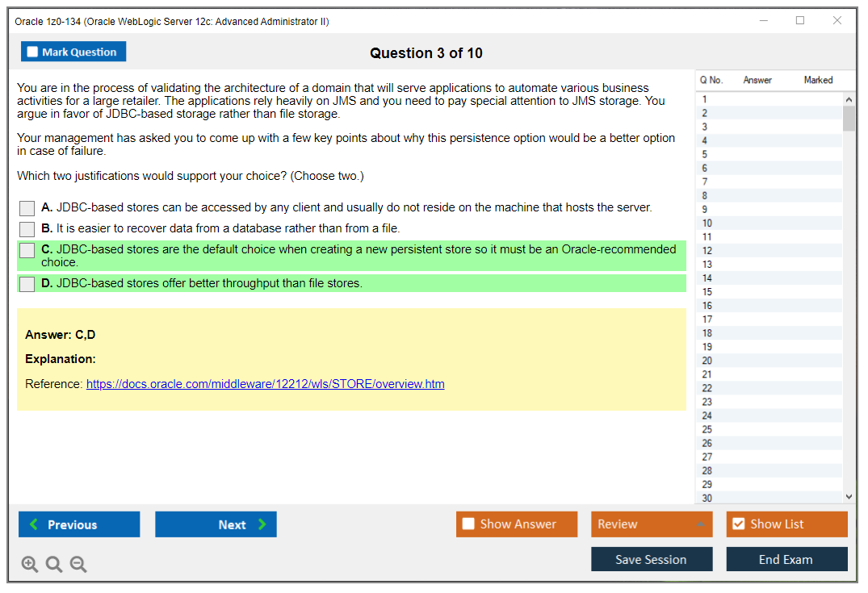This screenshot has height=593, width=868.
Task: Click the question list scroll down arrow
Action: coord(849,497)
